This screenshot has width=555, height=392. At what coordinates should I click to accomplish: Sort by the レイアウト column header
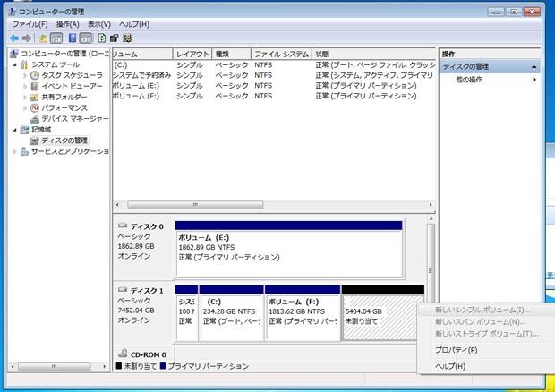coord(192,54)
